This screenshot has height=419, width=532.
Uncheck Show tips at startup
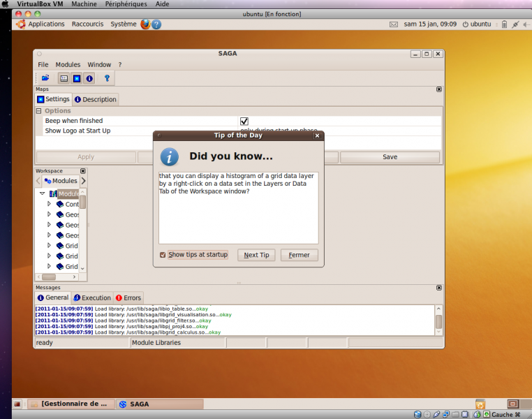point(163,255)
